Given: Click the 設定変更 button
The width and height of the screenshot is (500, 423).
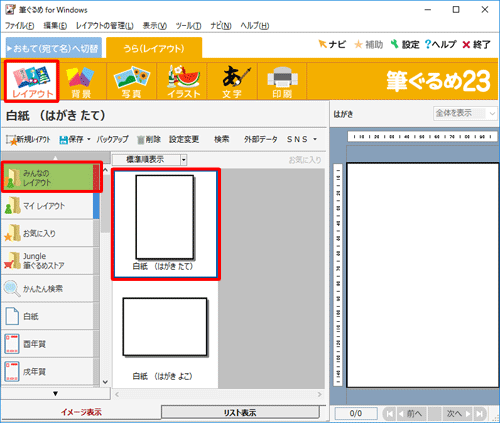Looking at the screenshot, I should pyautogui.click(x=184, y=139).
